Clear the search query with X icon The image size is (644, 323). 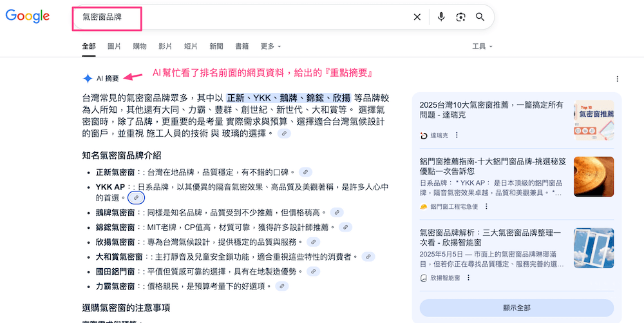tap(417, 17)
